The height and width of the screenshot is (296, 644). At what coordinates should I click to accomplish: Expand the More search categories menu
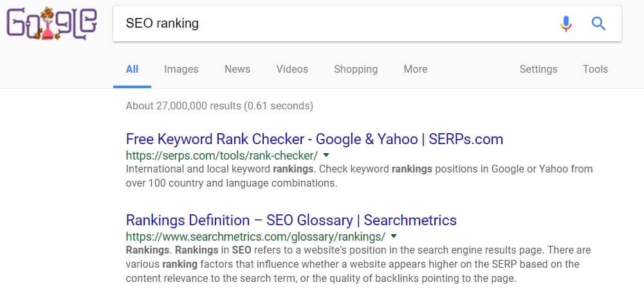coord(415,69)
